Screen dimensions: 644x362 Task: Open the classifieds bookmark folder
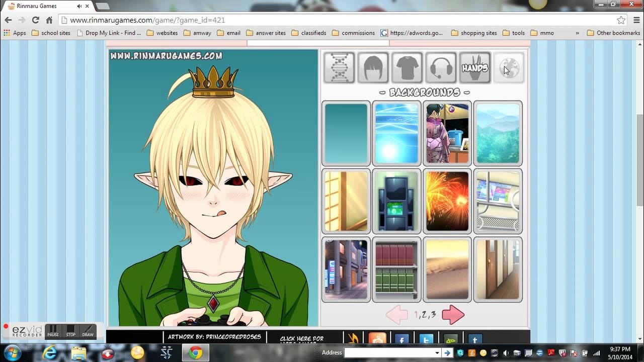tap(308, 33)
